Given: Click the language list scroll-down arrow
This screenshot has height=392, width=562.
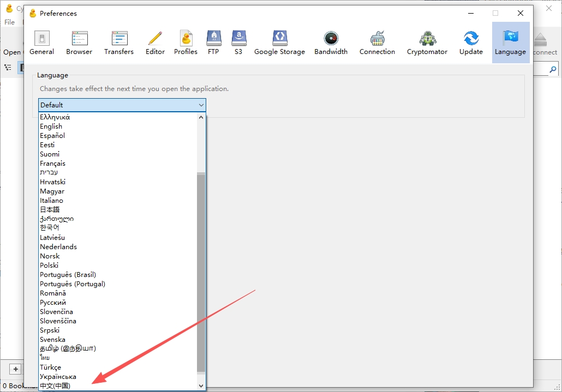Looking at the screenshot, I should tap(201, 385).
